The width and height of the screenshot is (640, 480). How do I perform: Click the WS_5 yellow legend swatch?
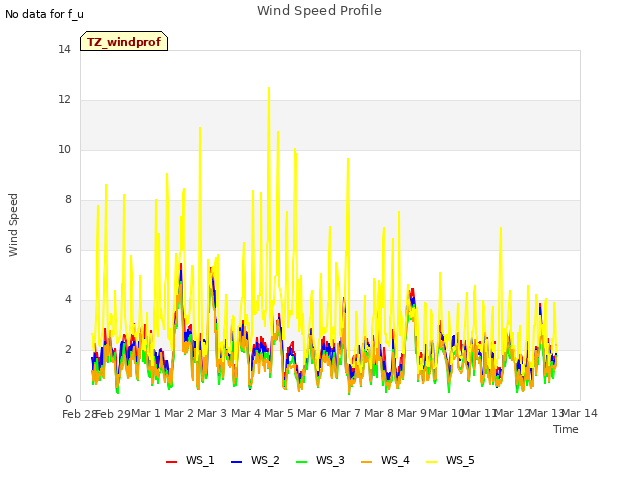[x=431, y=462]
